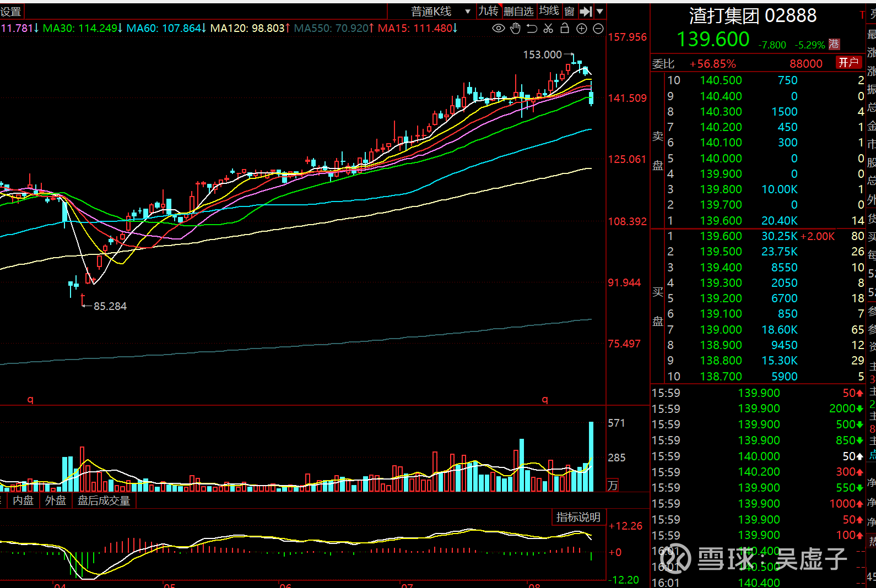
Task: Click the MA60: 107.864 indicator label
Action: point(166,28)
